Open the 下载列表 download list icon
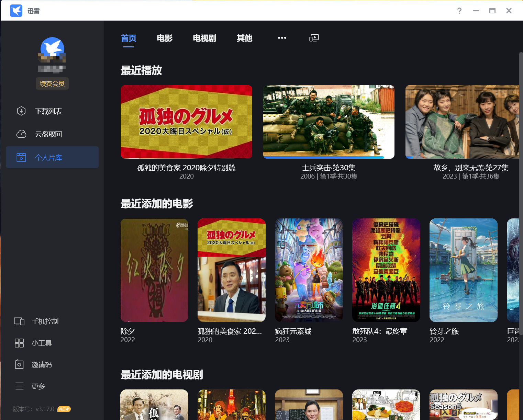Viewport: 523px width, 420px height. [21, 111]
